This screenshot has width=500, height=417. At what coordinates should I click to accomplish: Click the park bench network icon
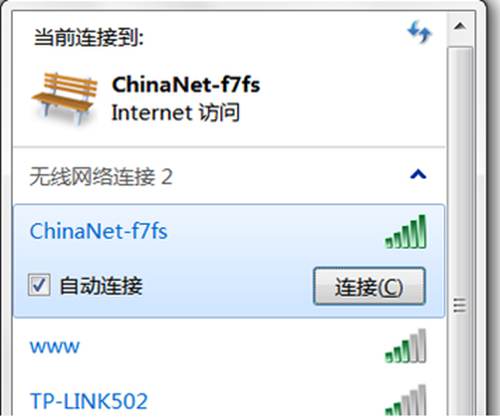(x=64, y=99)
